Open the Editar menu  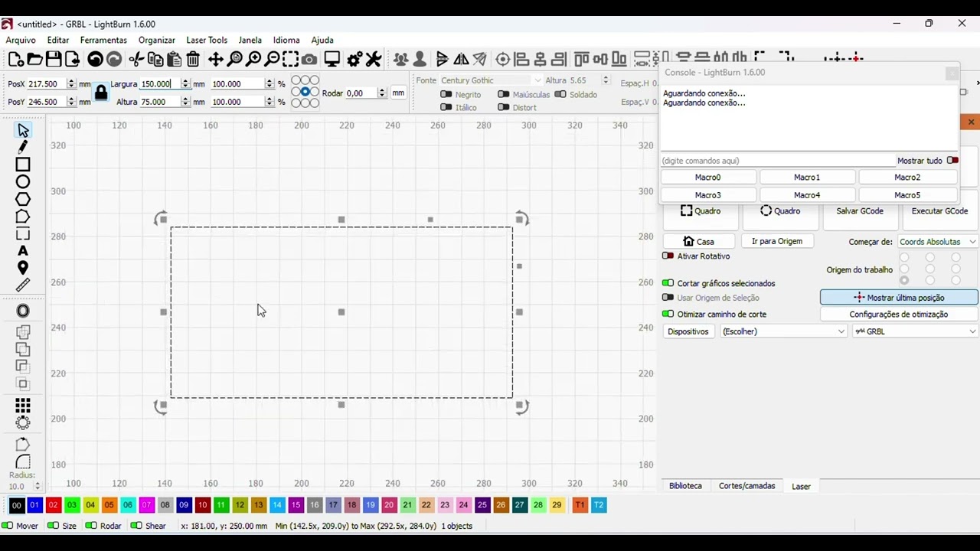point(58,40)
